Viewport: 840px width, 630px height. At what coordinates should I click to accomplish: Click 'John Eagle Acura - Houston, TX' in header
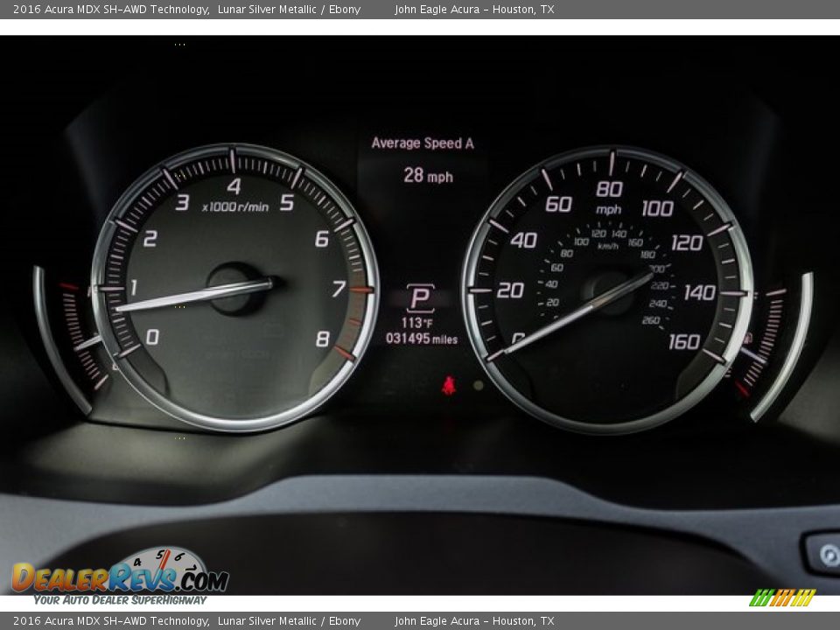coord(474,10)
